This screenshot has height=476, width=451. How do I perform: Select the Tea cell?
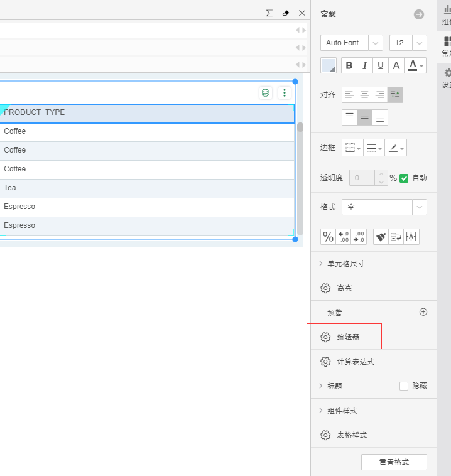pos(147,188)
